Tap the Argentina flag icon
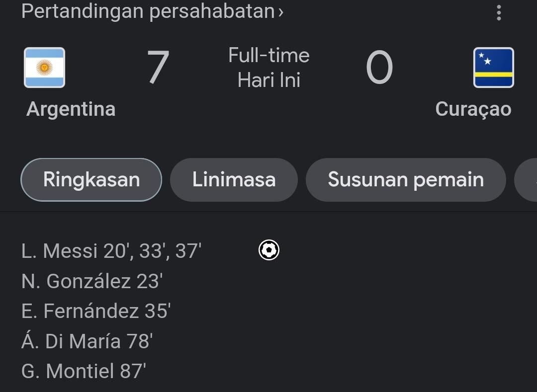 pos(45,68)
